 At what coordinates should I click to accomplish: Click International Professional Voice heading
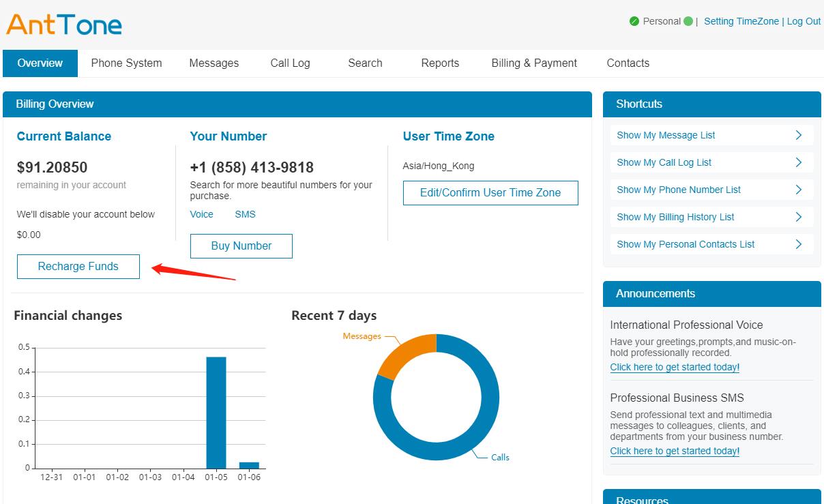pos(686,325)
